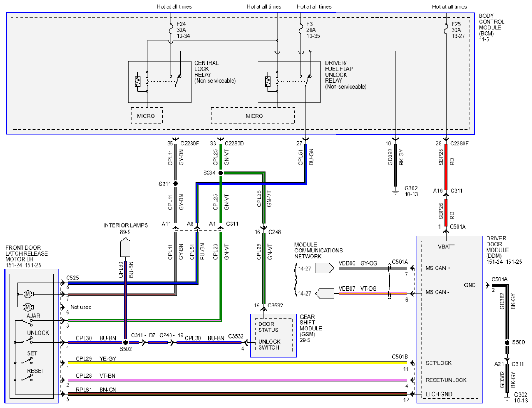The width and height of the screenshot is (532, 408).
Task: Click the yellow CPL29 YE-GY wire
Action: (238, 363)
